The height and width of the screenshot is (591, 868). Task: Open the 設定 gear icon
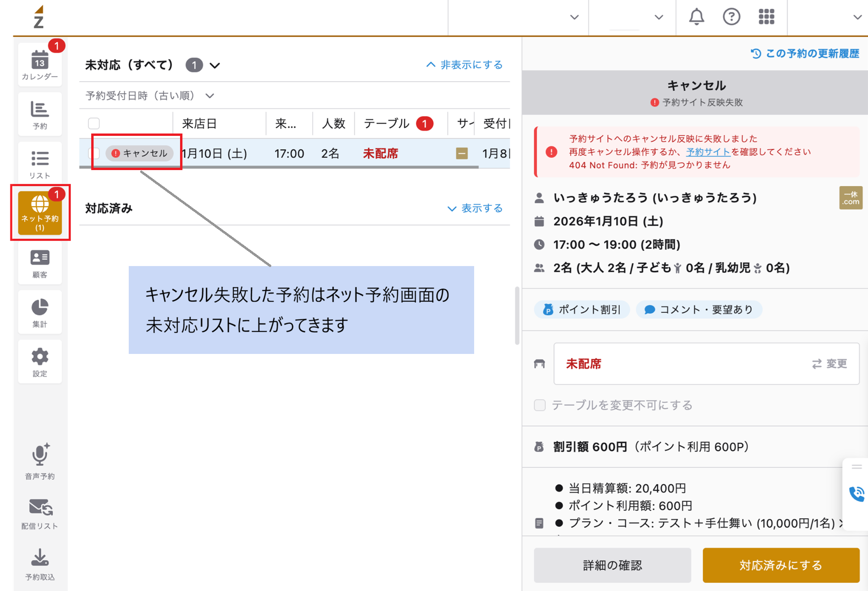40,362
